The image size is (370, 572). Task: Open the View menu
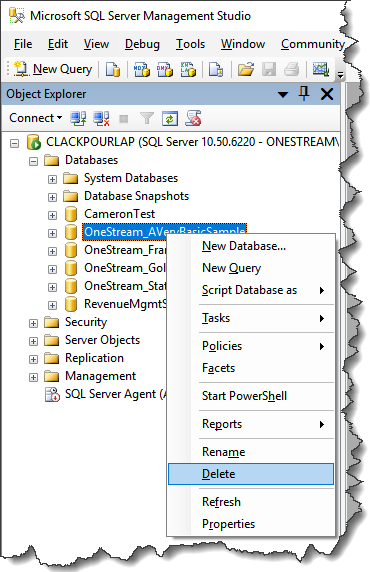pyautogui.click(x=96, y=44)
